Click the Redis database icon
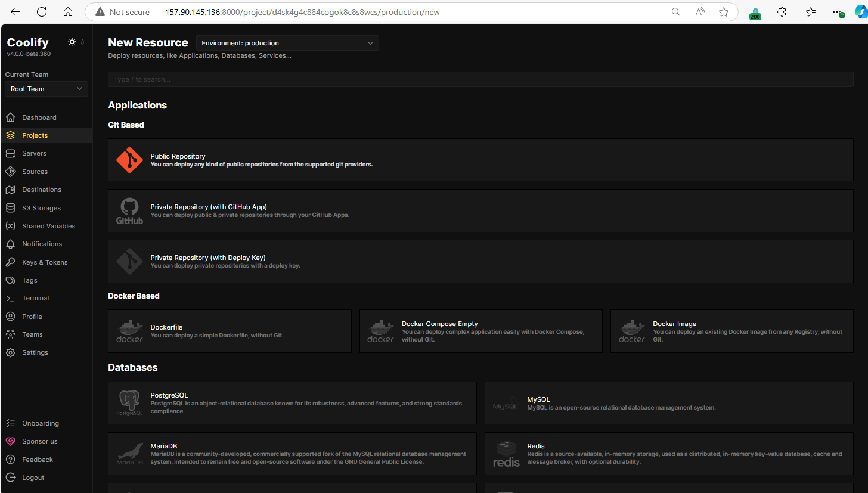The image size is (868, 493). (x=506, y=453)
